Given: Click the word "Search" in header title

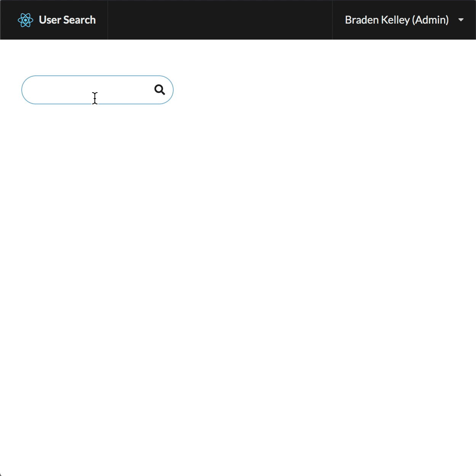Looking at the screenshot, I should (x=80, y=20).
